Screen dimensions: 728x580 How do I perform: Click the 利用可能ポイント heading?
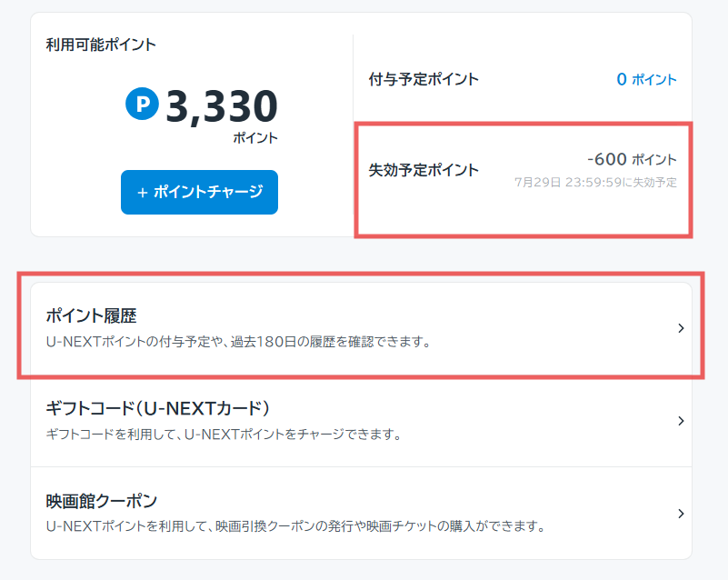click(101, 45)
